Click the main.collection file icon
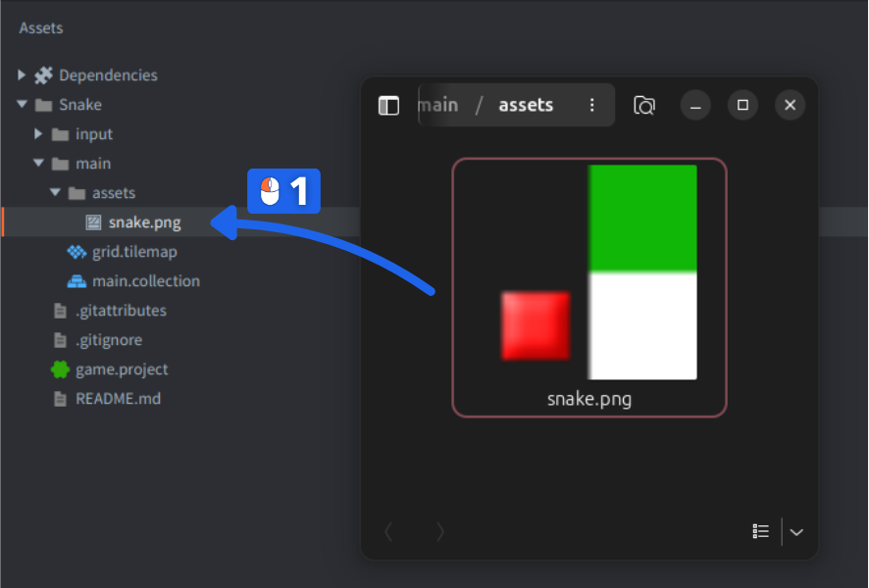 click(77, 281)
